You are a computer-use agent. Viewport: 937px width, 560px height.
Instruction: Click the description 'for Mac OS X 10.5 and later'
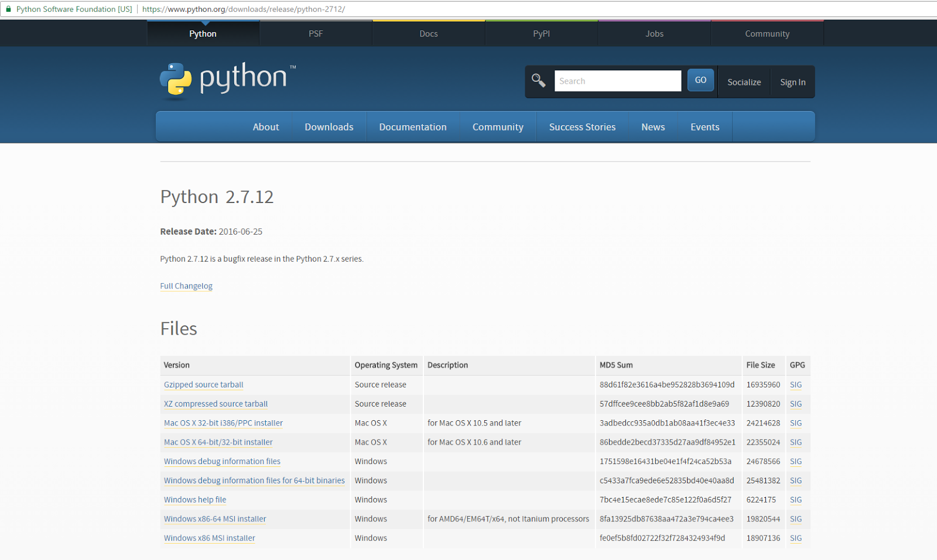click(474, 423)
